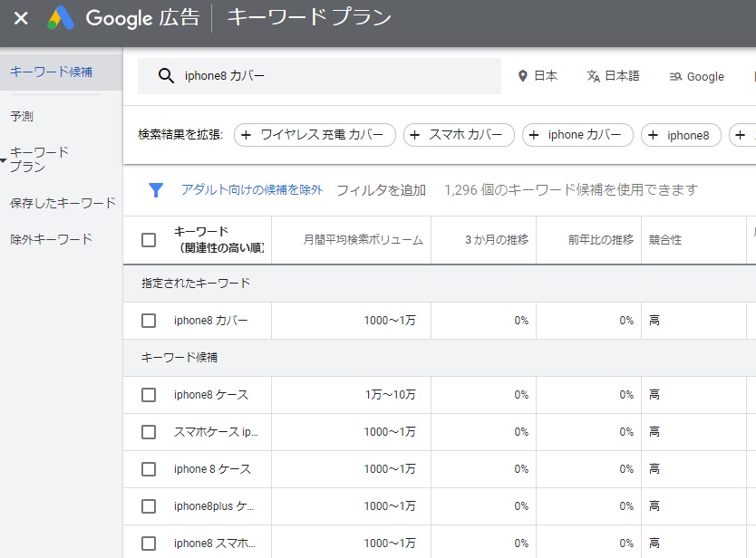Sort by 3 か月の推移 column header
This screenshot has width=756, height=558.
497,239
